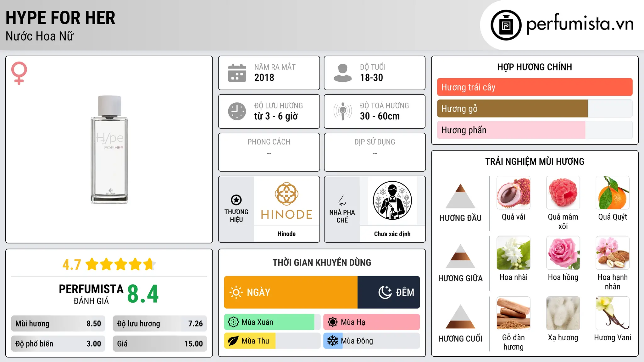644x362 pixels.
Task: Select the Hoa hạnh nhân almond blossom image
Action: coord(613,253)
